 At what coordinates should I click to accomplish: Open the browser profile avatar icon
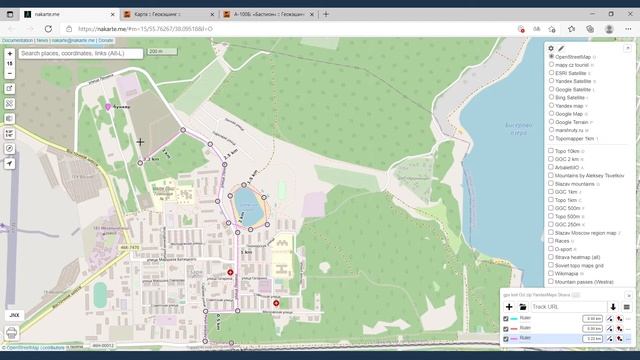[x=609, y=29]
